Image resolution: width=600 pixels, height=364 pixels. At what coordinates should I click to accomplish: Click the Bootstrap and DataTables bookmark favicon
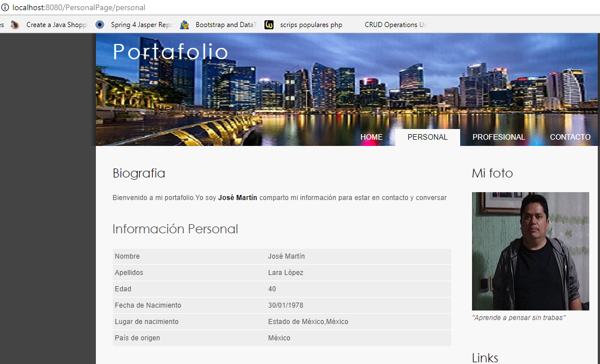pos(184,25)
